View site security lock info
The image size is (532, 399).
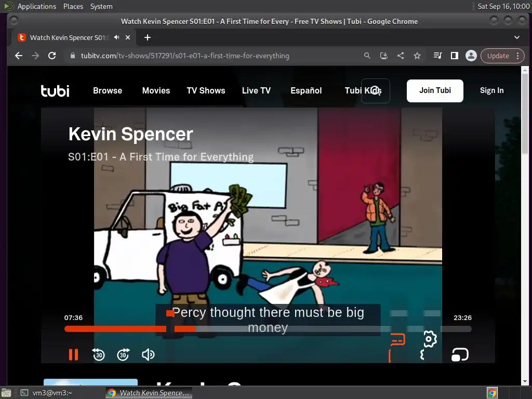click(x=72, y=56)
